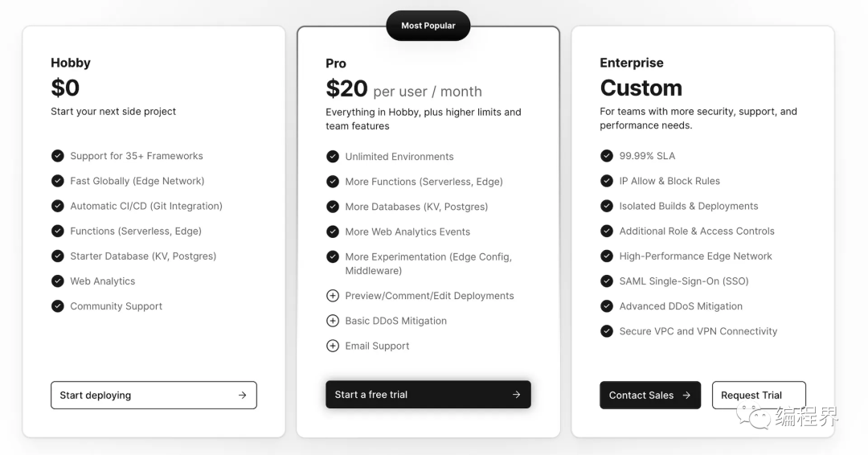The image size is (868, 455).
Task: Click the Most Popular badge
Action: tap(428, 26)
